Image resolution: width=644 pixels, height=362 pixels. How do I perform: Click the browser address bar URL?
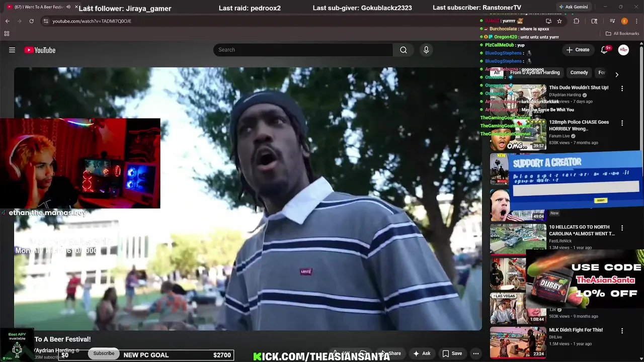(x=92, y=21)
